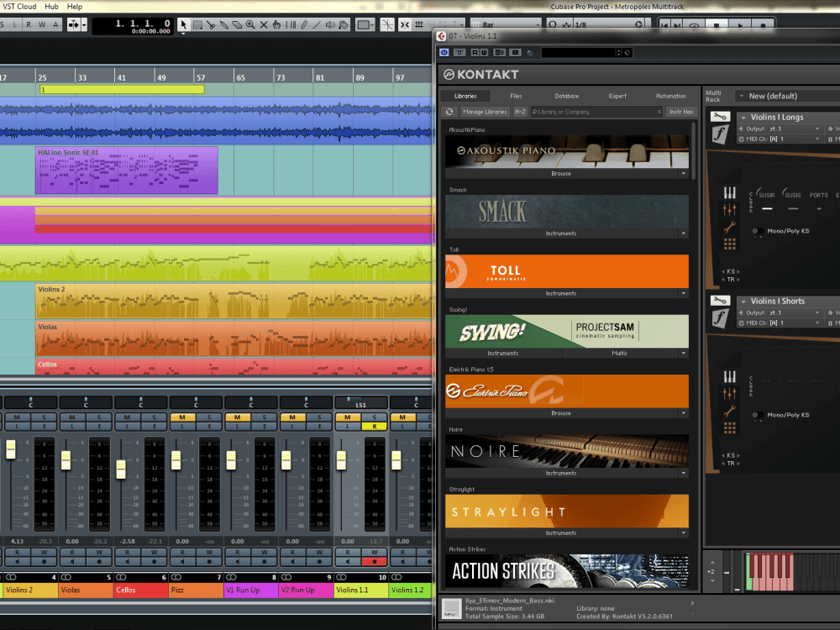Click the A/B comparison button in plugin header
The height and width of the screenshot is (630, 840).
pos(500,52)
